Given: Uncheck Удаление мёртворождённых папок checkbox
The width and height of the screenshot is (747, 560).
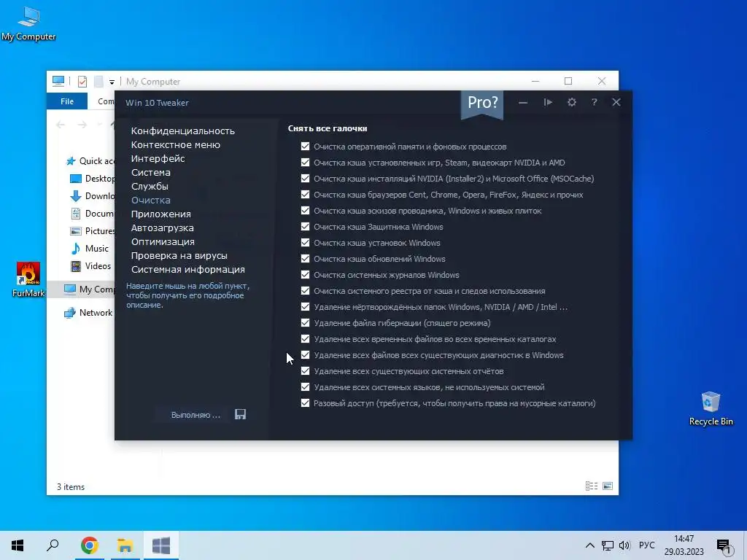Looking at the screenshot, I should point(306,307).
